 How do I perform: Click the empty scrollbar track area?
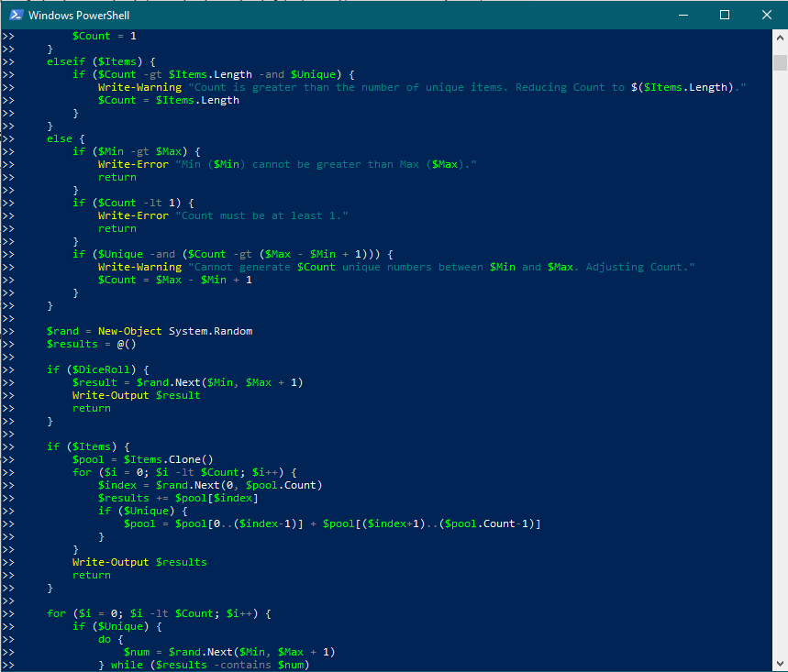[x=780, y=367]
